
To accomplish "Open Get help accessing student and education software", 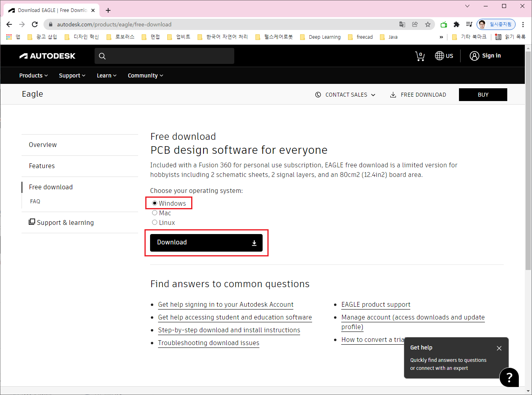I will point(235,317).
